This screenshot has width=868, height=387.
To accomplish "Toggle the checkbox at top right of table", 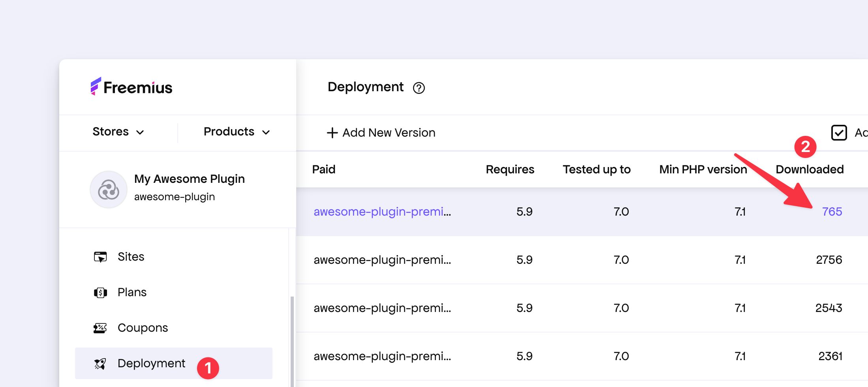I will click(x=839, y=133).
